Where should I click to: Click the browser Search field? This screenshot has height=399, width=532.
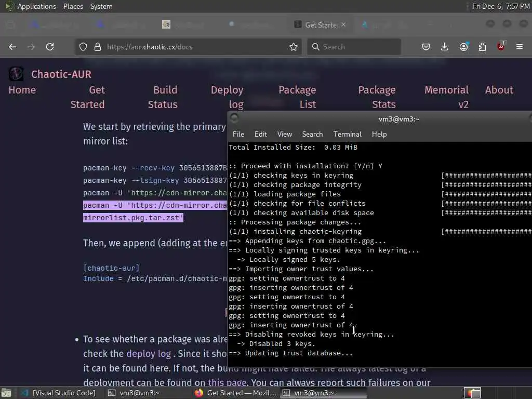354,47
